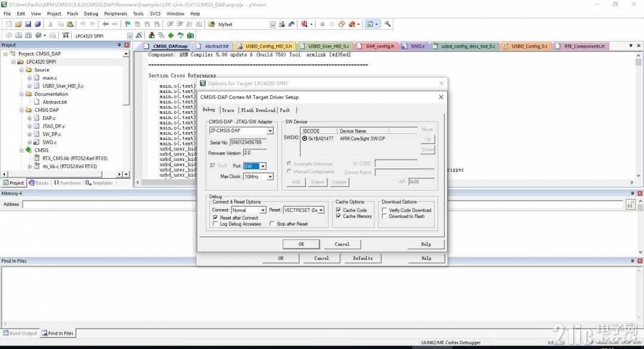Click the Paste clipboard icon

(70, 24)
